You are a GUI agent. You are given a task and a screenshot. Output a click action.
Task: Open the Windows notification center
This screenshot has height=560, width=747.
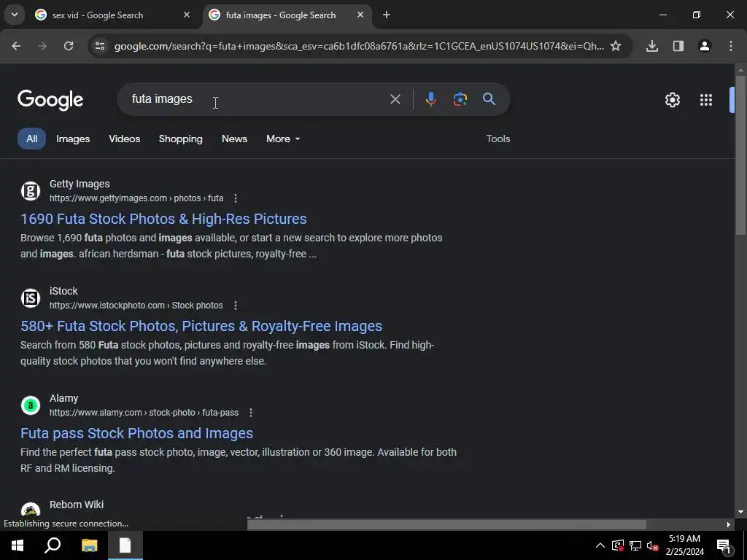coord(724,545)
